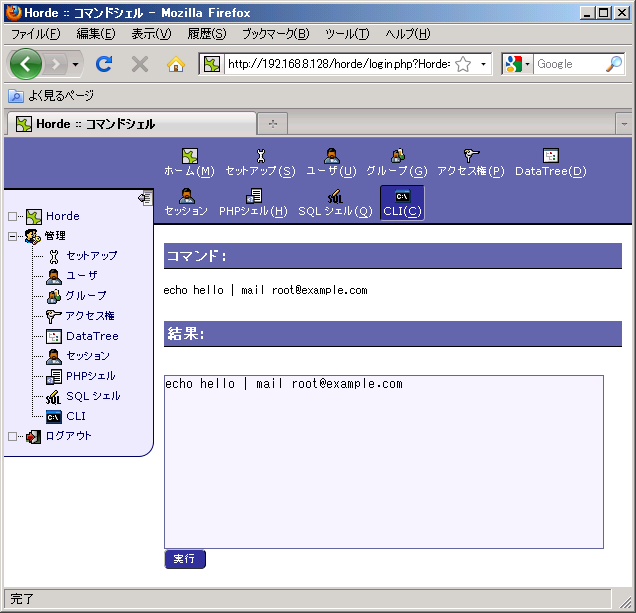636x613 pixels.
Task: Bookmark this page with the star icon
Action: [x=463, y=64]
